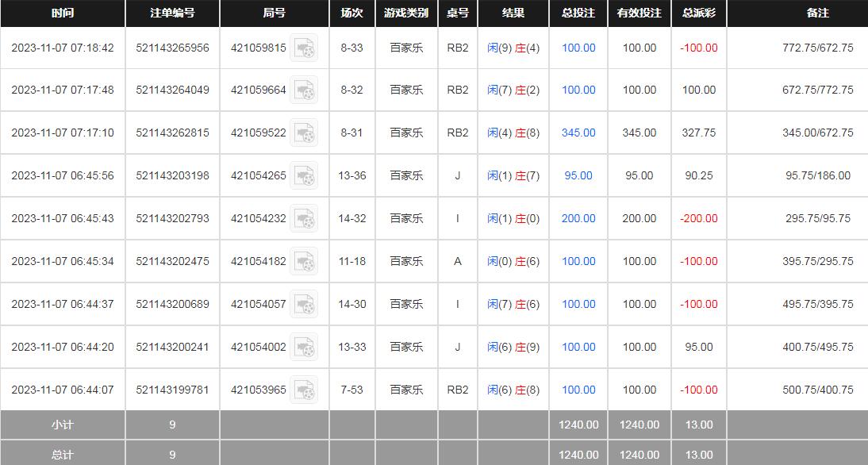Select order number 521143265956
This screenshot has height=465, width=868.
(173, 48)
